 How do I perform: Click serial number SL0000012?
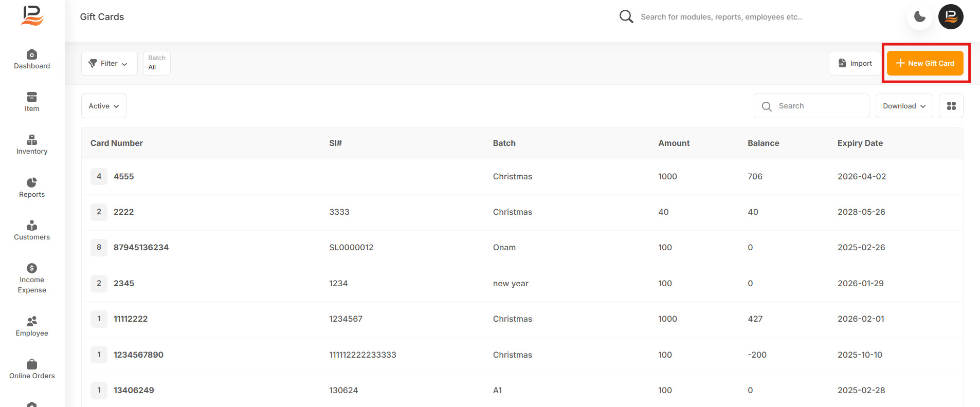pyautogui.click(x=351, y=247)
